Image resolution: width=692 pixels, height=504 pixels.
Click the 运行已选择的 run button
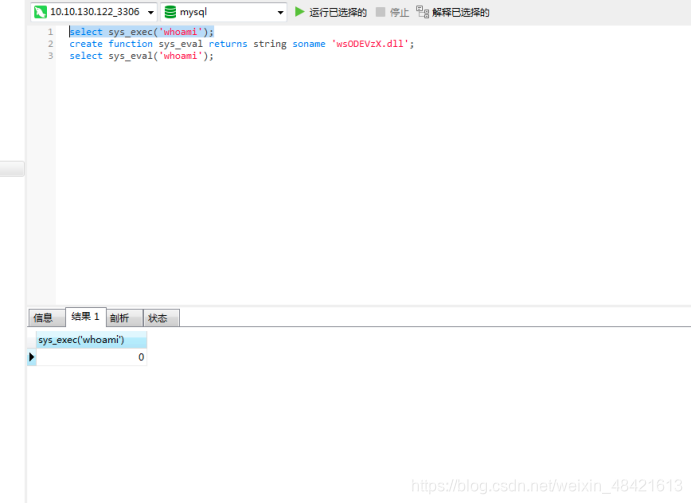click(x=331, y=12)
